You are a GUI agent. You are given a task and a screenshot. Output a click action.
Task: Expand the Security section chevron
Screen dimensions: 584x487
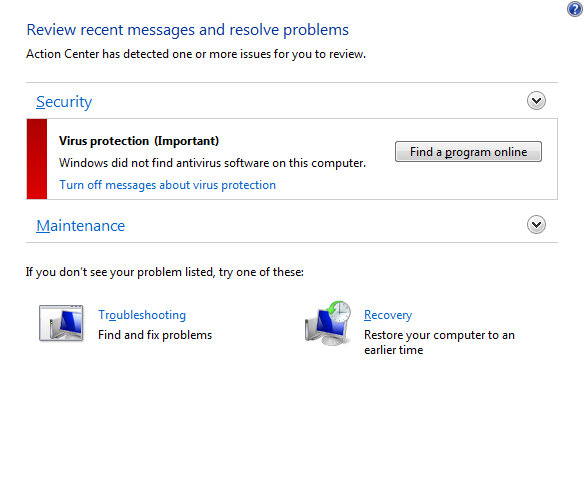tap(536, 101)
